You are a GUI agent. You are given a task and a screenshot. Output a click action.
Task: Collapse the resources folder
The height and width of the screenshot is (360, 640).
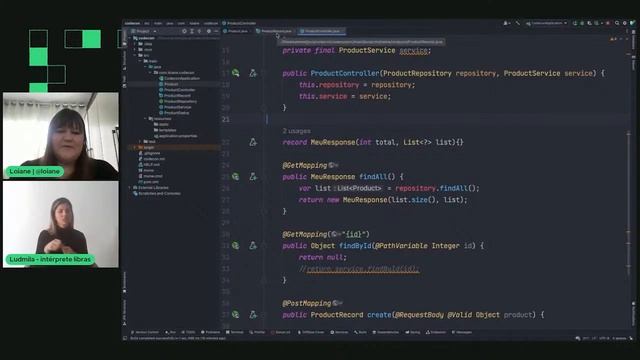(145, 118)
